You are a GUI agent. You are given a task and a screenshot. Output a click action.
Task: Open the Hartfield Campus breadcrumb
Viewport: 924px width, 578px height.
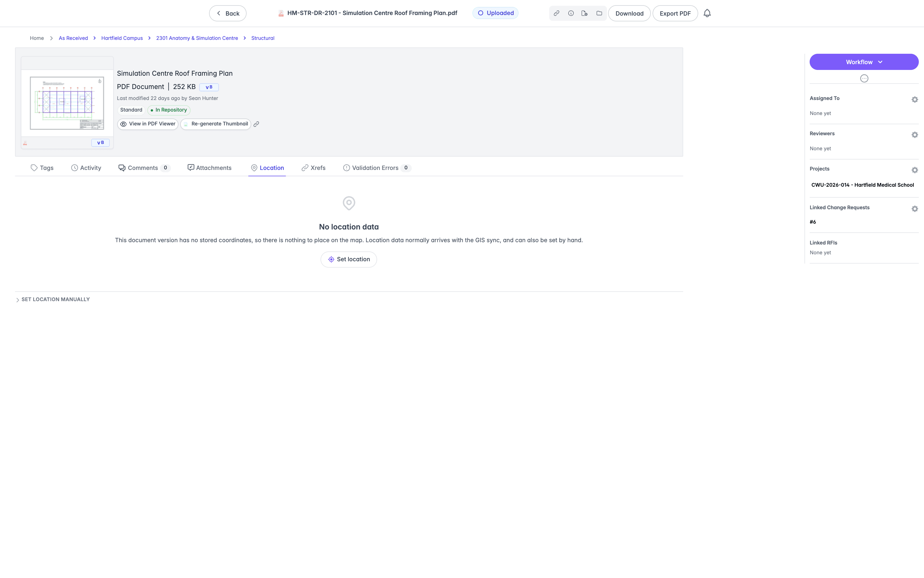pyautogui.click(x=122, y=38)
